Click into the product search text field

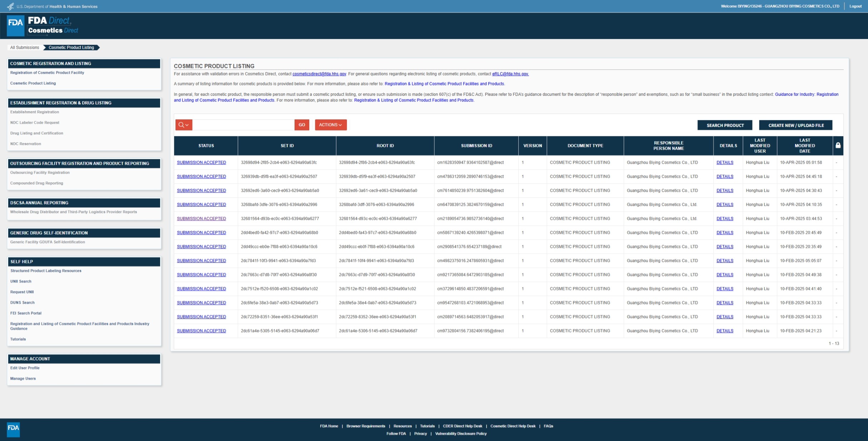(x=243, y=125)
